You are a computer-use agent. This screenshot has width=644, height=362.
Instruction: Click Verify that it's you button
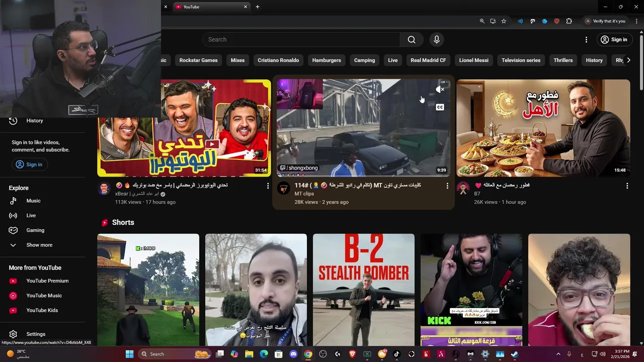(605, 21)
